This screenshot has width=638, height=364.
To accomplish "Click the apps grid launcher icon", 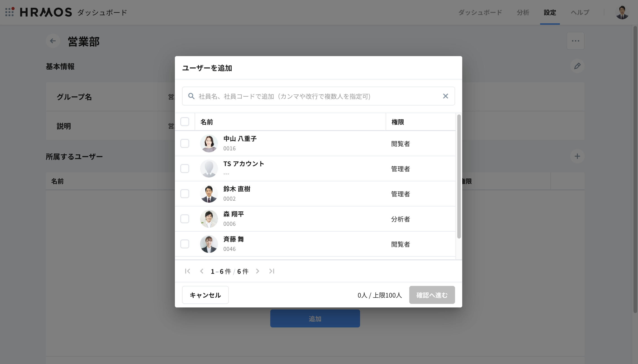I will pyautogui.click(x=9, y=12).
